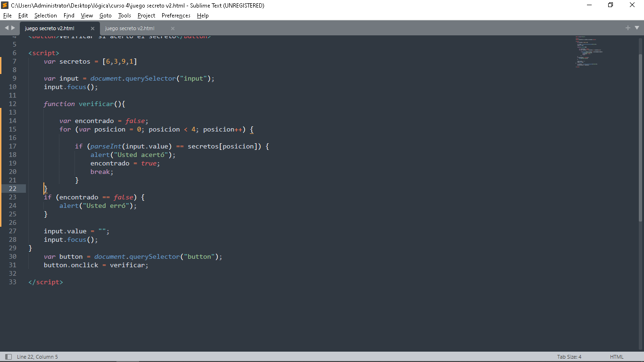This screenshot has height=362, width=644.
Task: Select the active juego secreto v2.html tab
Action: pos(50,28)
